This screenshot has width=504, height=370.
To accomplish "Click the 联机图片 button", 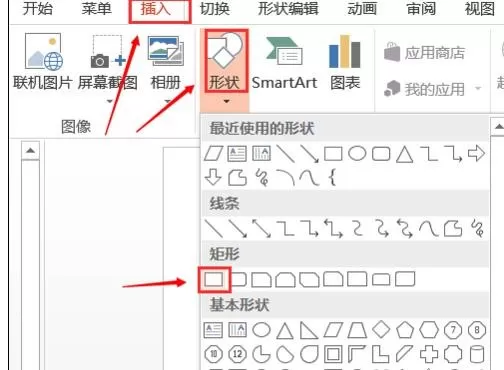I will (42, 62).
